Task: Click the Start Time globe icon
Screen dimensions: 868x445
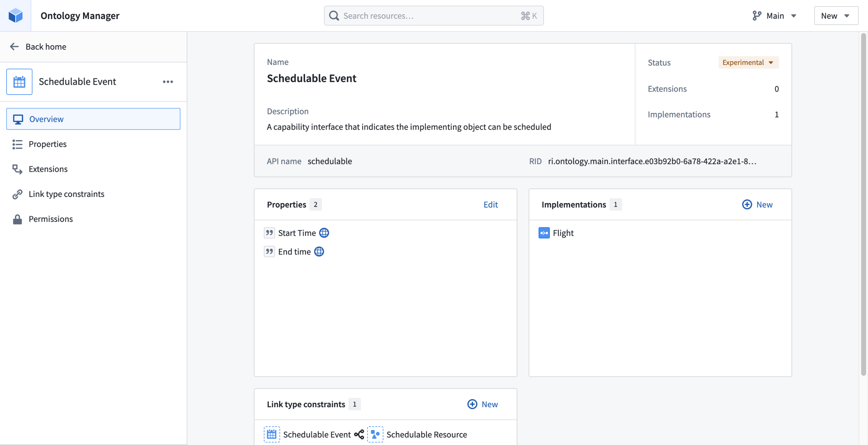Action: (324, 233)
